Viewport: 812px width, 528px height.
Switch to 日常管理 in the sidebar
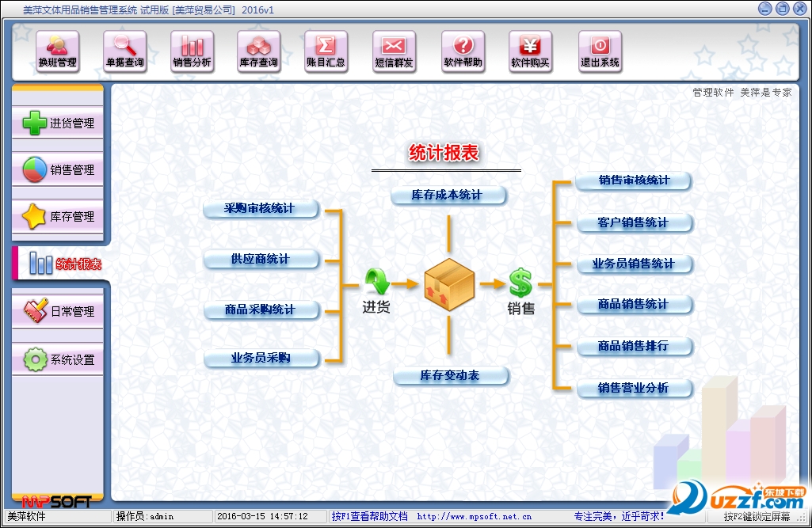click(58, 311)
